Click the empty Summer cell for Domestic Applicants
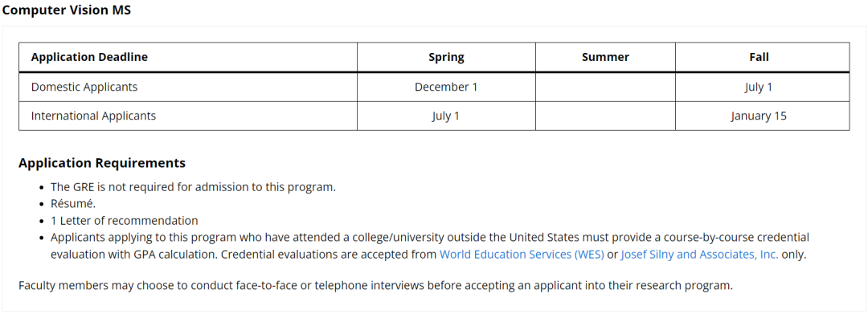Screen dimensions: 868x314 coord(606,87)
